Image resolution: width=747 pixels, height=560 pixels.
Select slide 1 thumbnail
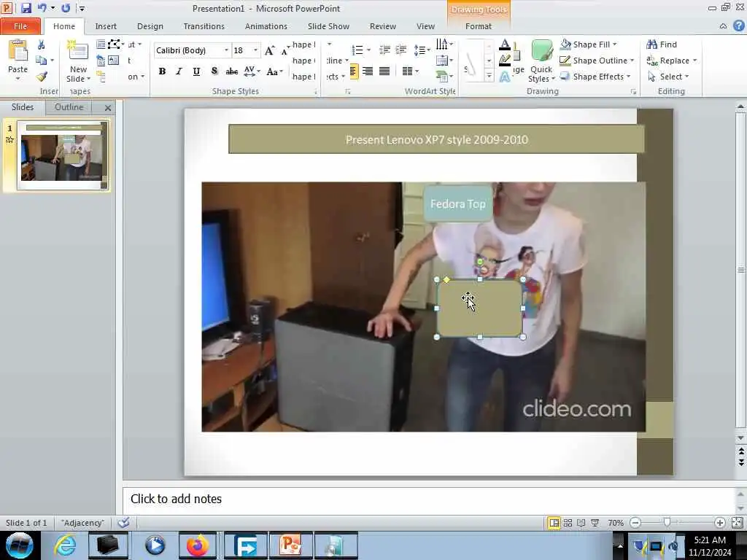62,155
